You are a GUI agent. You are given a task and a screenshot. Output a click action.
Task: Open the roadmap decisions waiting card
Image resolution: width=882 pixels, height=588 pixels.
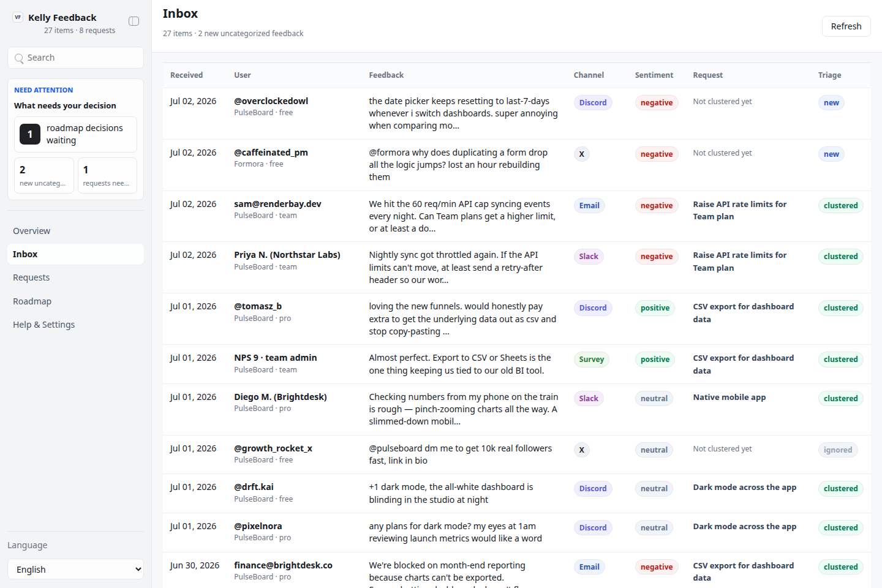point(76,134)
